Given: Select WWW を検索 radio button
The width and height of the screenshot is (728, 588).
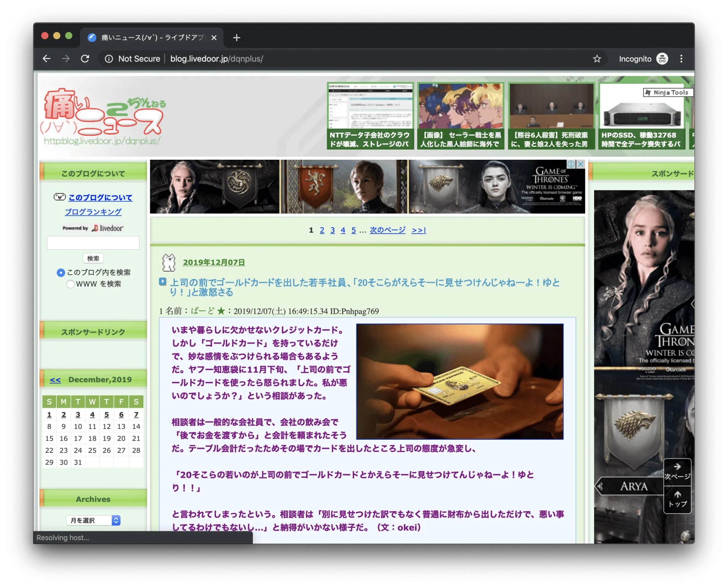Looking at the screenshot, I should coord(70,284).
